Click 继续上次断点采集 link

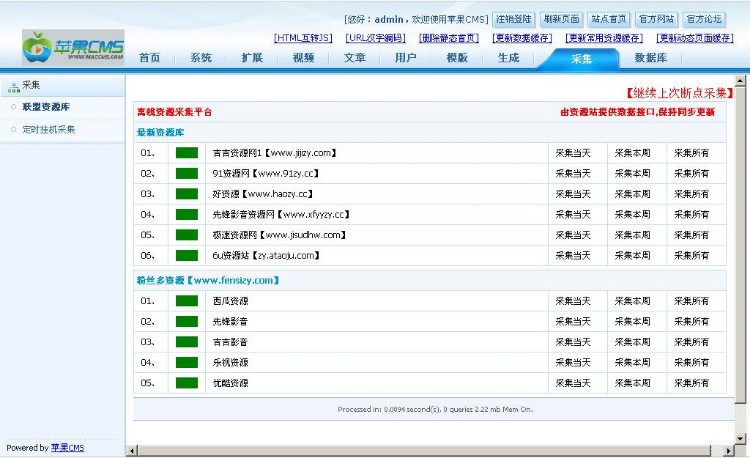[679, 93]
